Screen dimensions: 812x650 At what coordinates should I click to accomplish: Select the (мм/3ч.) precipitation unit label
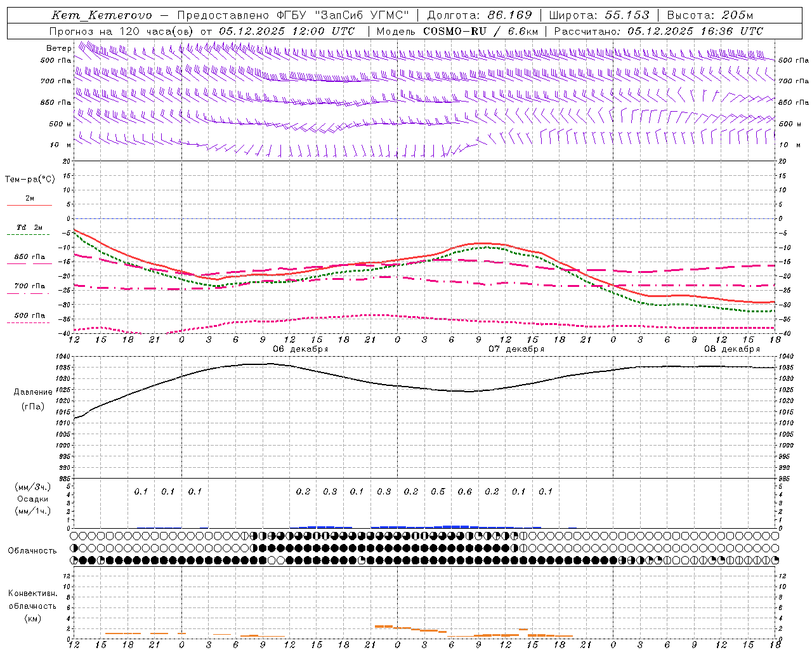pyautogui.click(x=33, y=487)
